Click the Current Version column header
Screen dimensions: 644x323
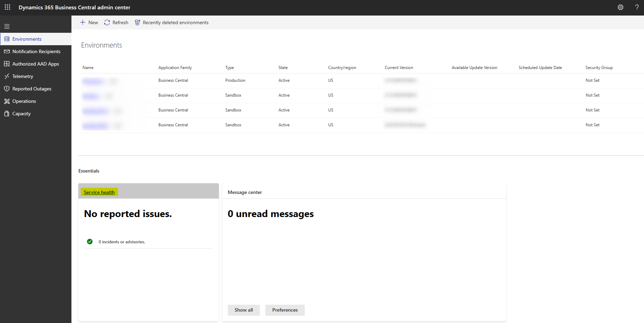(399, 68)
